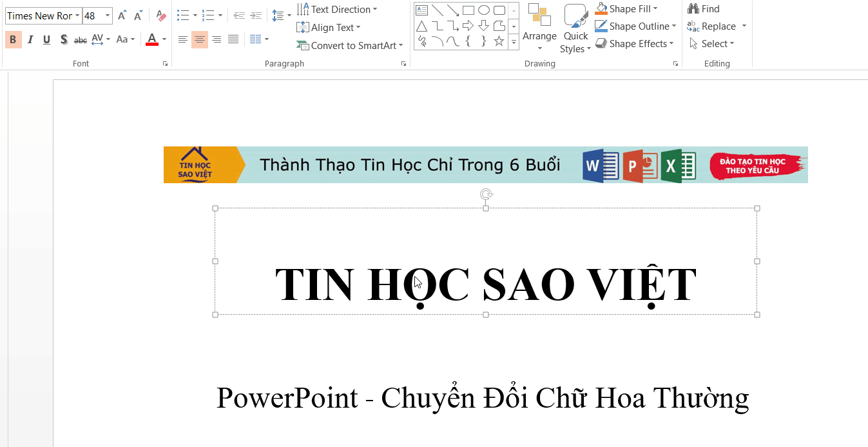Toggle Italic formatting
Screen dimensions: 868x447
[30, 40]
